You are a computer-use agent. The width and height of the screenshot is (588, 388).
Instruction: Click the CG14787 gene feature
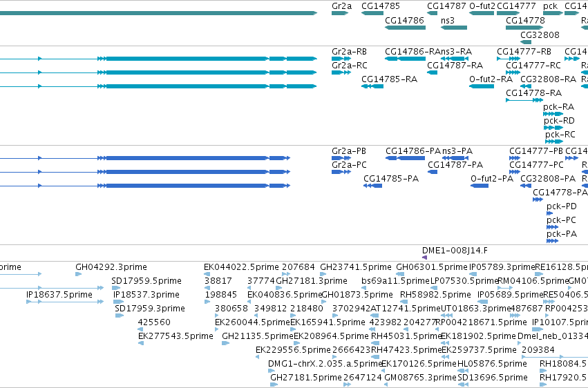433,13
